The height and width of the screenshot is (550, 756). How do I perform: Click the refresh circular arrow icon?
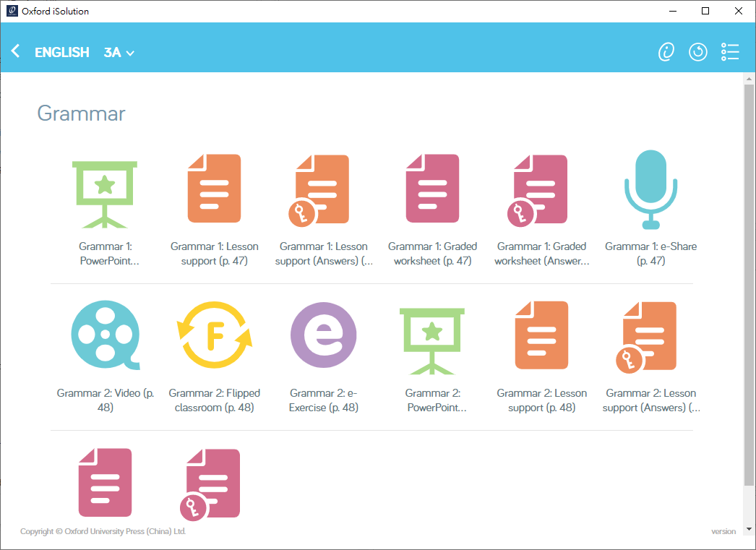coord(697,51)
